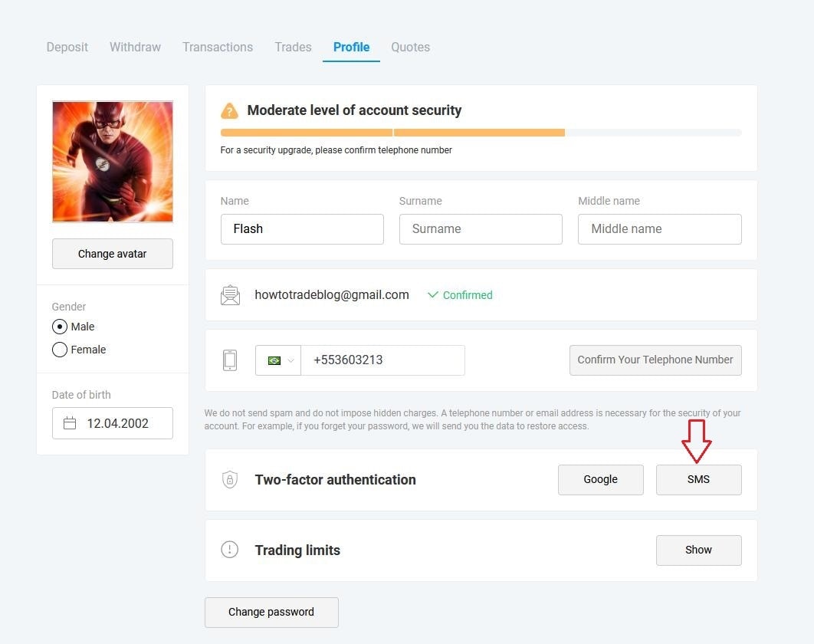Click the account security progress bar
Image resolution: width=814 pixels, height=644 pixels.
pyautogui.click(x=481, y=133)
